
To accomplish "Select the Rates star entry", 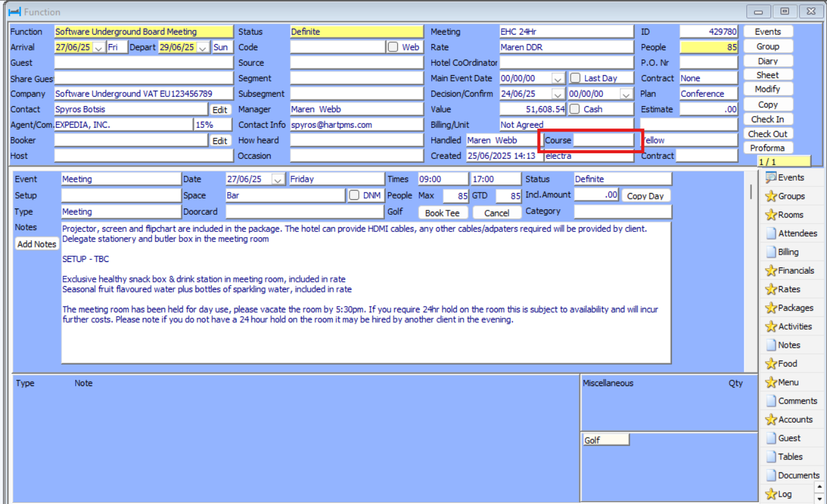I will point(783,289).
